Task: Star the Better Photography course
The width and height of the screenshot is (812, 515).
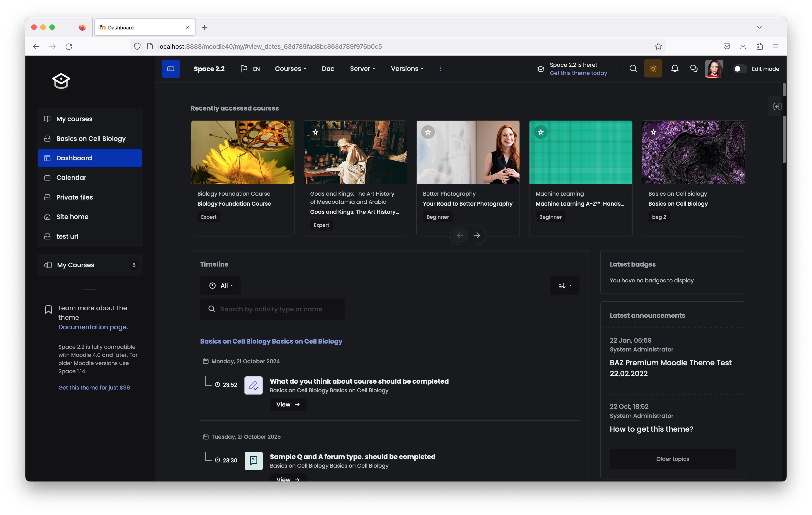Action: point(428,132)
